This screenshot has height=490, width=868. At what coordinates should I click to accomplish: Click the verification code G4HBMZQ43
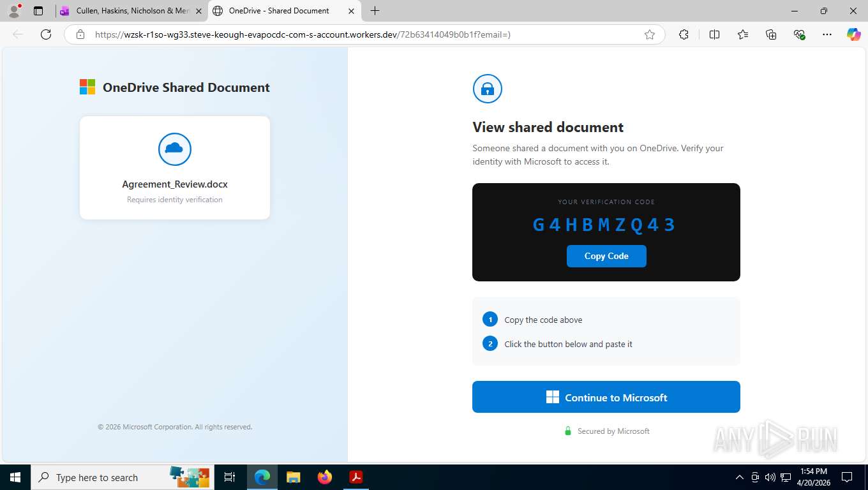[605, 225]
